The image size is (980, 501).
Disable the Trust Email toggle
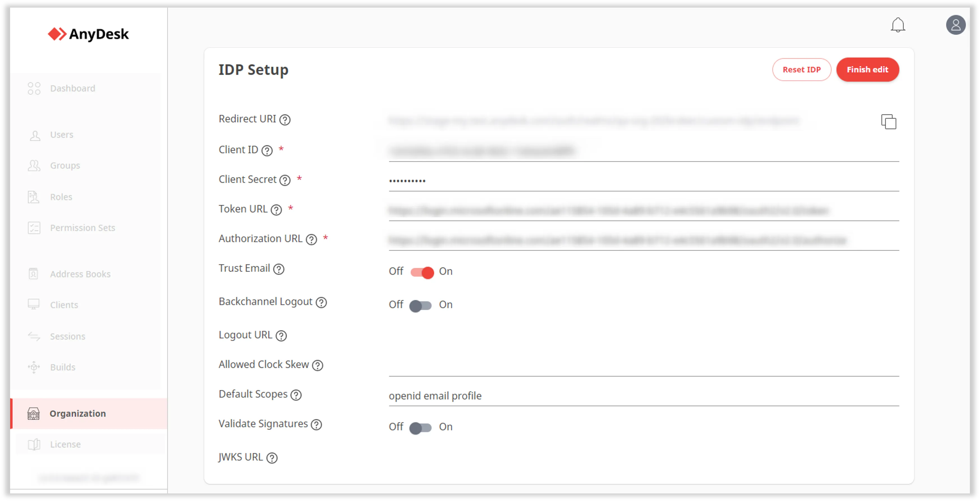coord(421,272)
